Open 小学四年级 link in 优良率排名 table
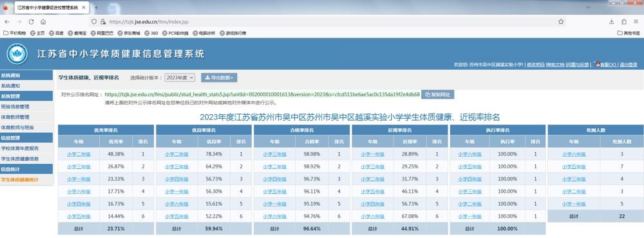This screenshot has height=238, width=644. point(176,179)
